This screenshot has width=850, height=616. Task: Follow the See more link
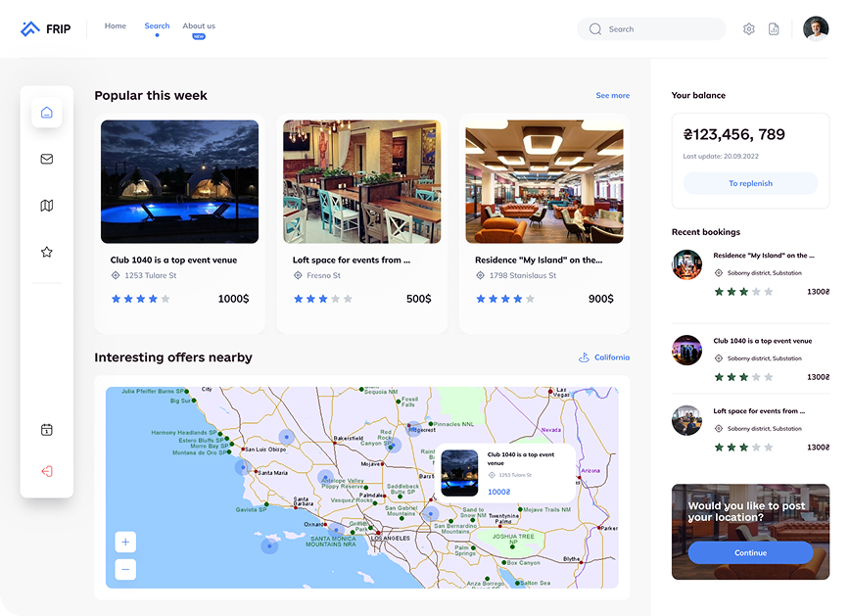612,96
